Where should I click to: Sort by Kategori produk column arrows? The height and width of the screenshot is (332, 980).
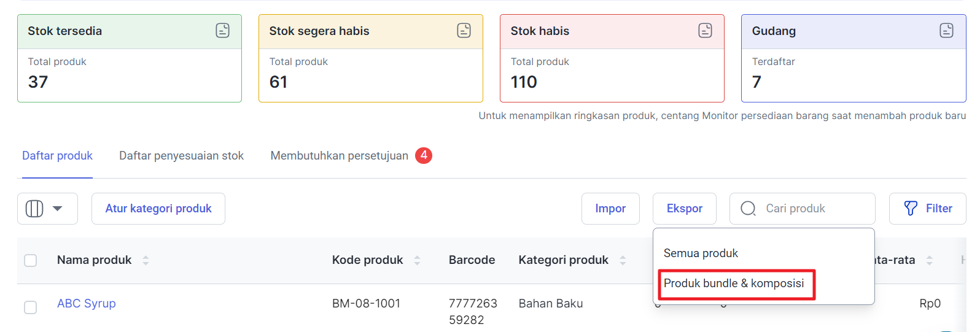coord(623,260)
